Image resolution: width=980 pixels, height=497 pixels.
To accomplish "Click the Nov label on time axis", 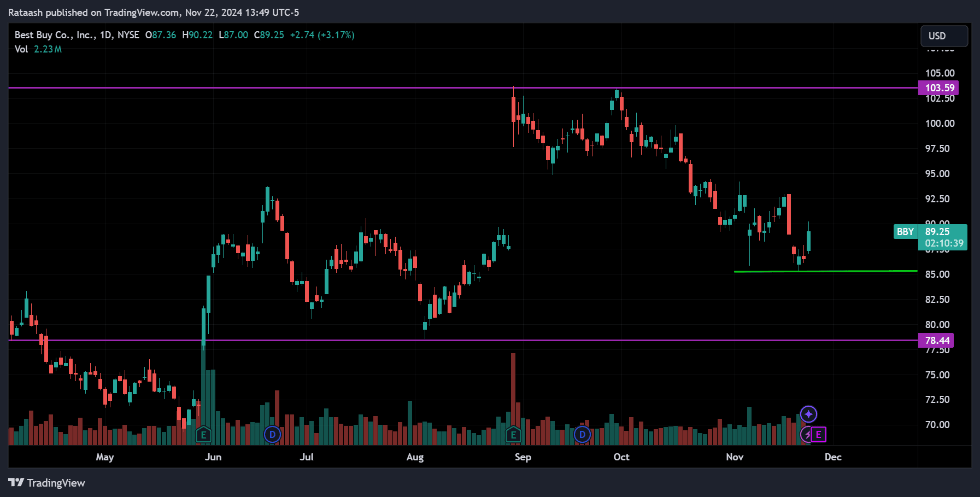I will (735, 457).
